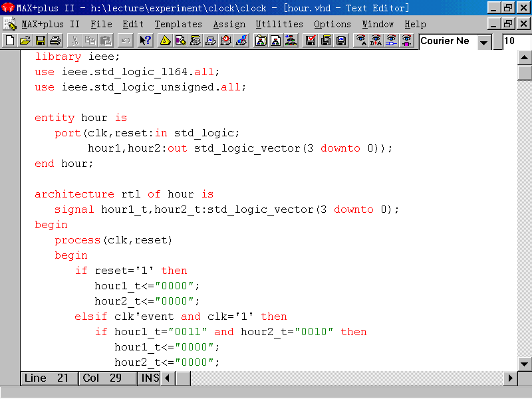Screen dimensions: 532x399
Task: Click 'library' keyword on first line
Action: point(58,57)
